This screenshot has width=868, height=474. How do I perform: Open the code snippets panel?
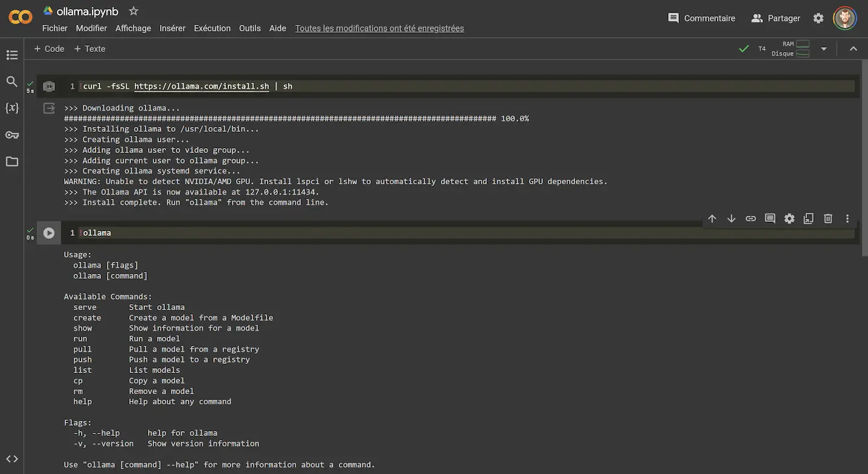point(12,459)
